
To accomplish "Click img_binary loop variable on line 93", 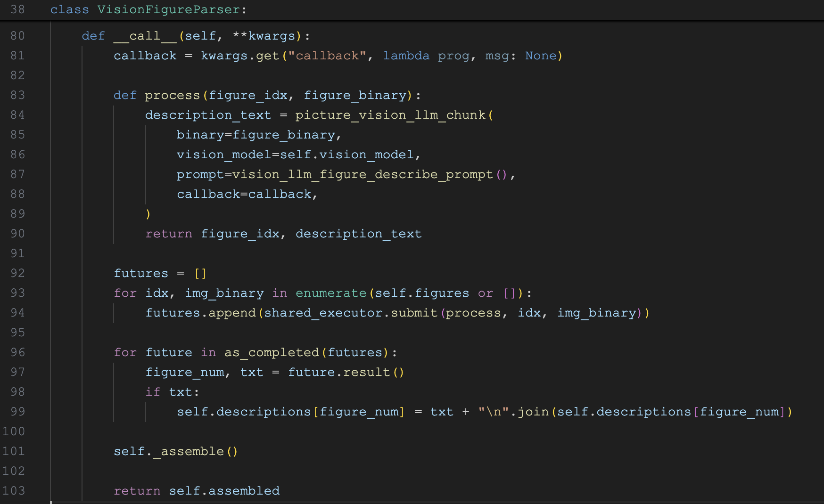I will click(x=224, y=293).
